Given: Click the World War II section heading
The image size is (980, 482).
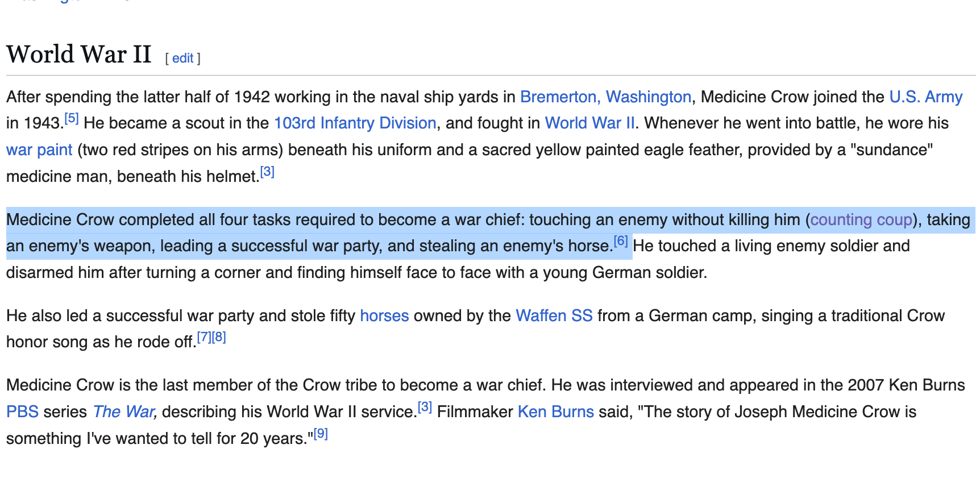Looking at the screenshot, I should click(x=79, y=55).
